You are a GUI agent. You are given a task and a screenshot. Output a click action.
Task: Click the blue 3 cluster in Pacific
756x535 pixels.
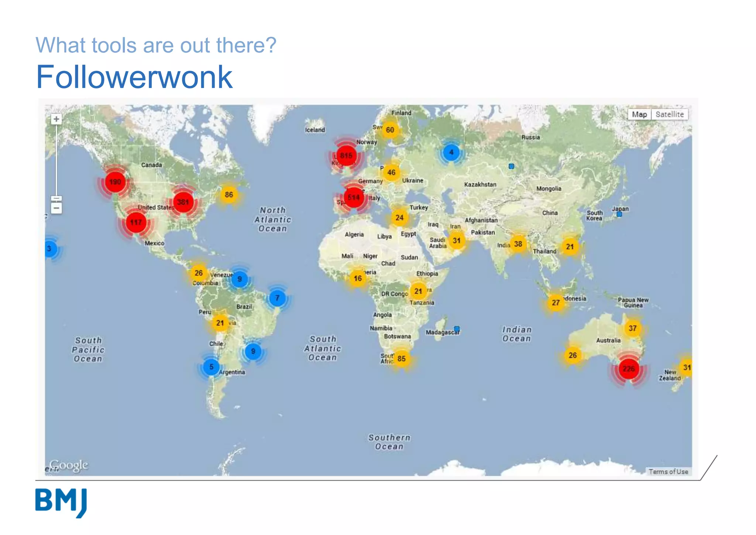(x=50, y=249)
